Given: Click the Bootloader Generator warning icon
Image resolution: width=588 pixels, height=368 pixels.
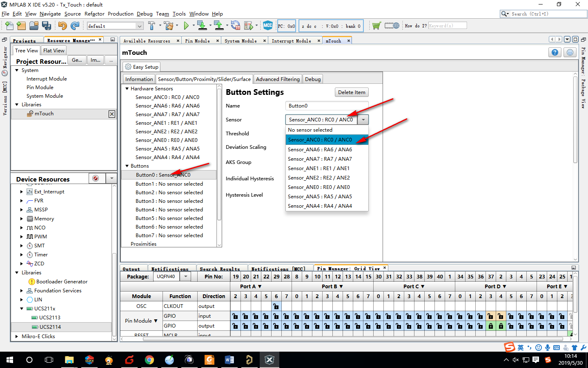Looking at the screenshot, I should pos(31,282).
